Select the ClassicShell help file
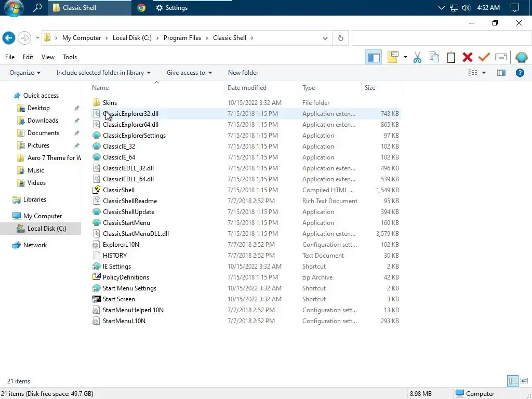Image resolution: width=532 pixels, height=399 pixels. click(x=118, y=190)
